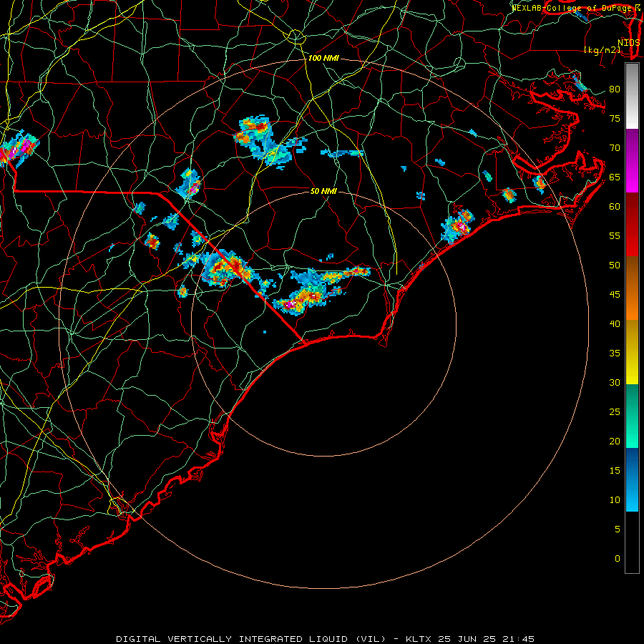Select the 40 value on the color scale
644x644 pixels.
[x=615, y=323]
